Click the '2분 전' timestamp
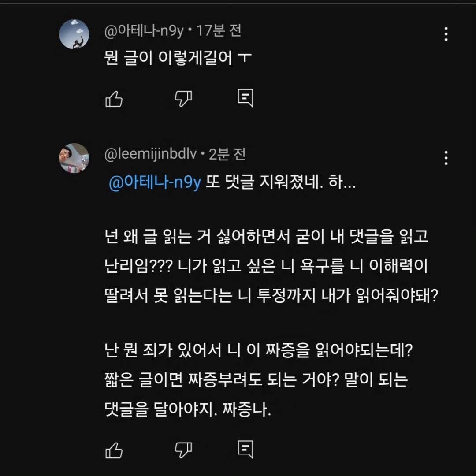The width and height of the screenshot is (476, 476). click(227, 154)
